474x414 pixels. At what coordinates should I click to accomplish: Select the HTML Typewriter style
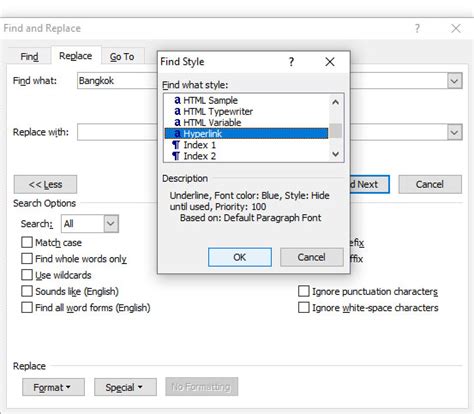coord(246,111)
